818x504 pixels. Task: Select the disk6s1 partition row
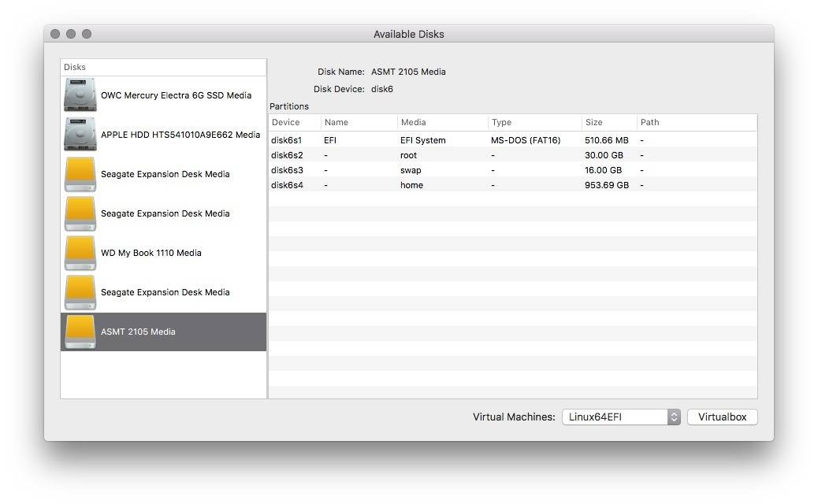513,140
